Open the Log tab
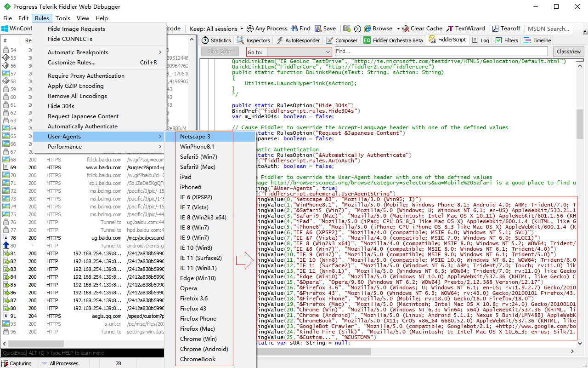The image size is (588, 368). pos(481,40)
